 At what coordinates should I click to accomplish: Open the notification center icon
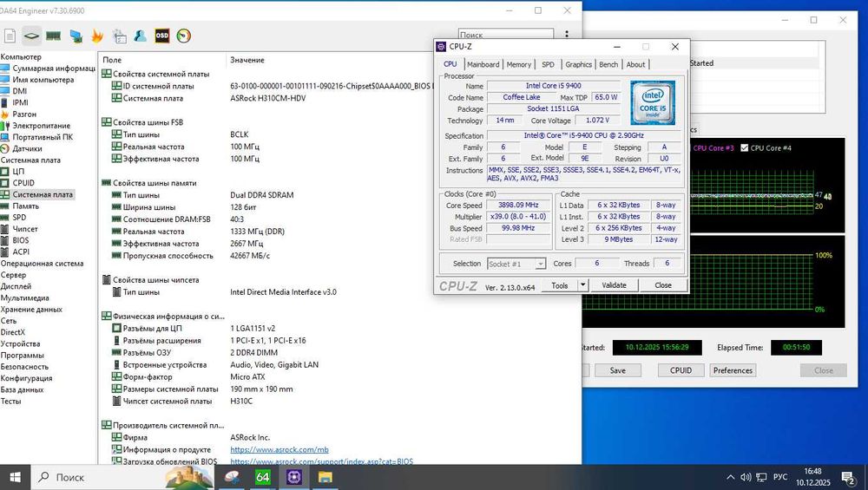point(847,477)
